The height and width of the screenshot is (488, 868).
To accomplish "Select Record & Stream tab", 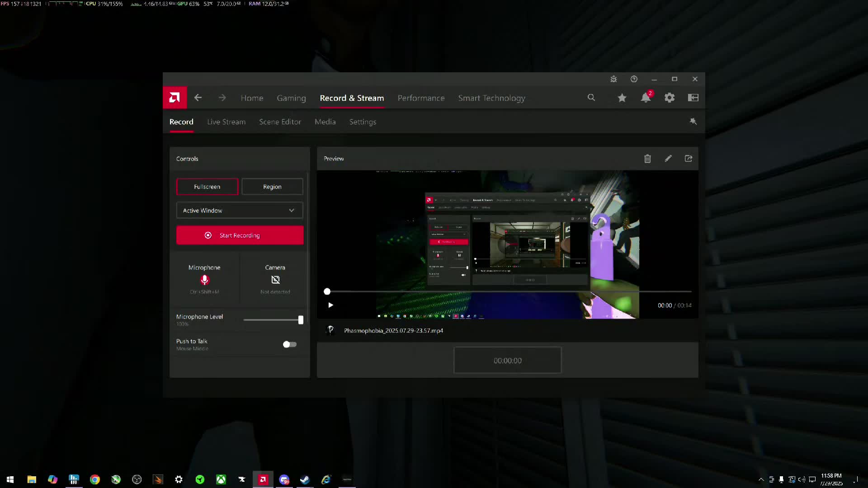I will click(x=352, y=98).
